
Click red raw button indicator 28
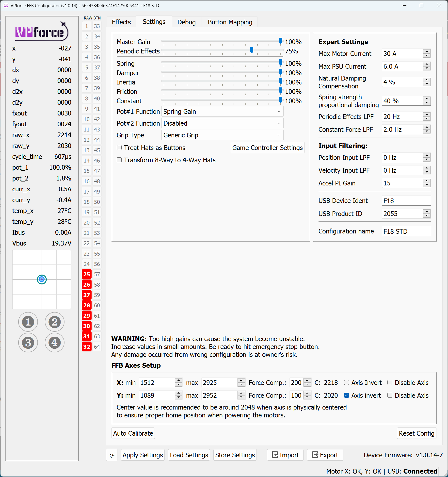87,305
